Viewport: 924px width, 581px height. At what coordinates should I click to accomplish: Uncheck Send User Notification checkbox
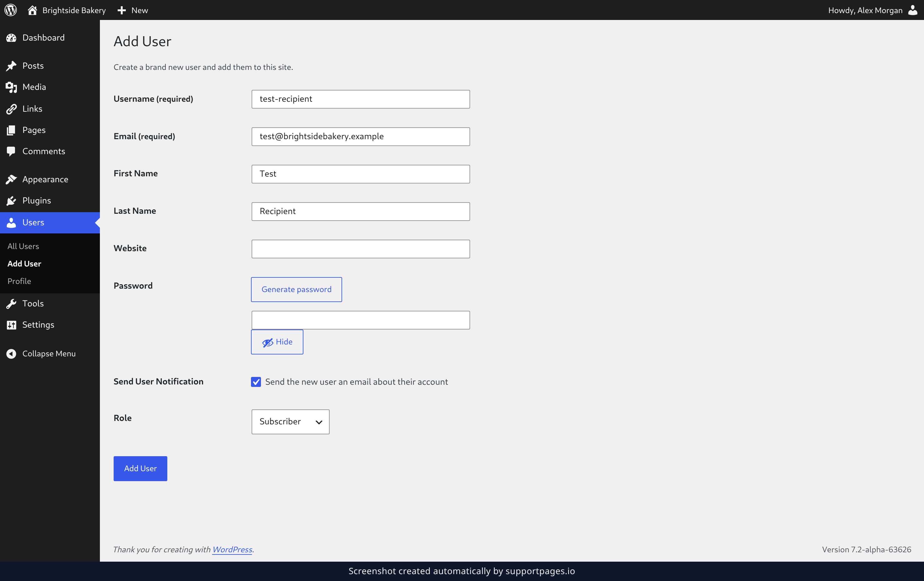click(256, 382)
